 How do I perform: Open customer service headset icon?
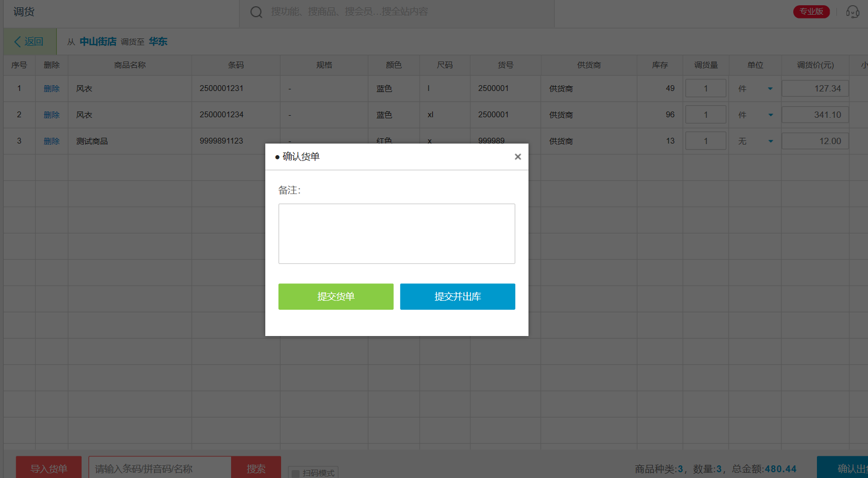(x=852, y=12)
